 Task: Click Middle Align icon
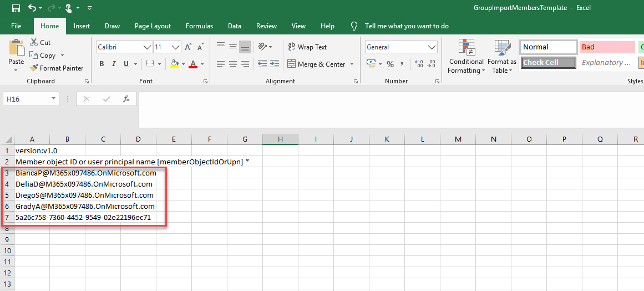tap(233, 47)
